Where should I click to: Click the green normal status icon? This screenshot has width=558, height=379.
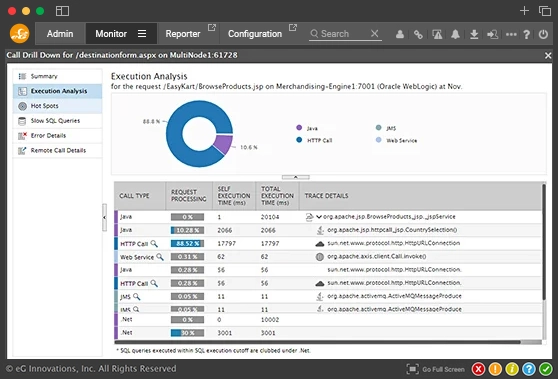tap(546, 369)
